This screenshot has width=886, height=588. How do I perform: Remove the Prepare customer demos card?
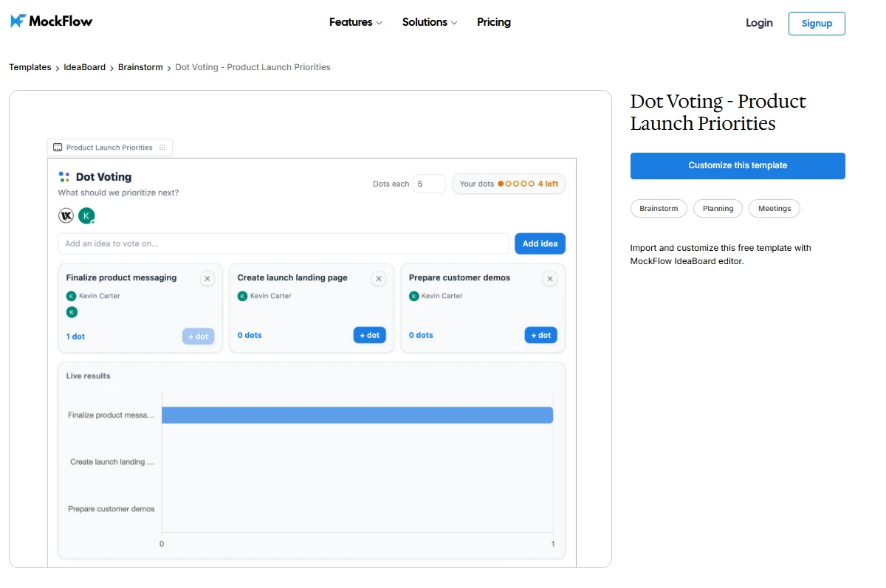[550, 278]
